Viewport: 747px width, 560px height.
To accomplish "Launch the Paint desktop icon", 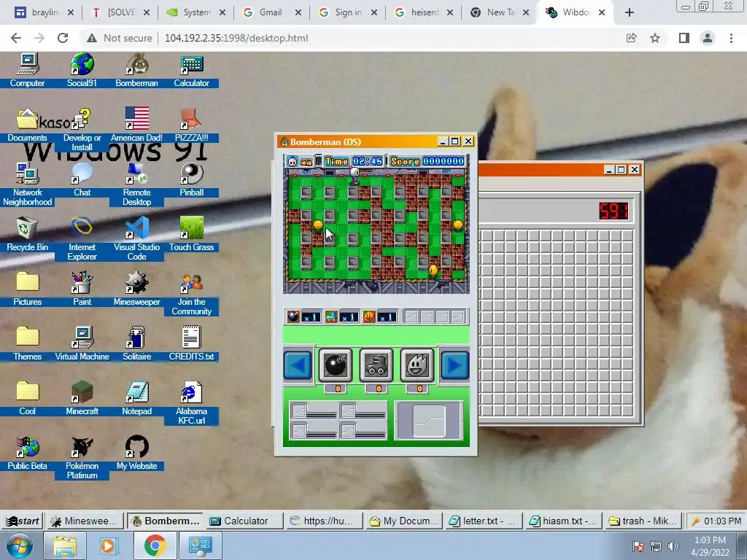I will pyautogui.click(x=82, y=283).
